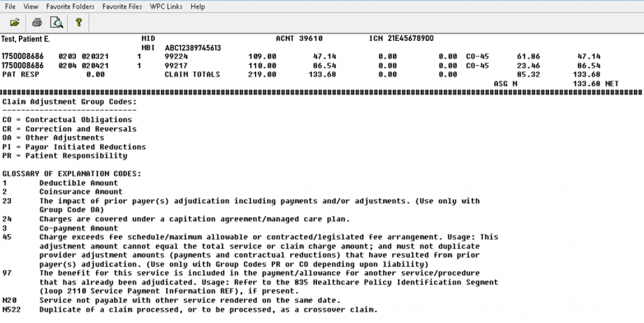The image size is (644, 323).
Task: Click the ACNT 39610 account field
Action: point(299,39)
